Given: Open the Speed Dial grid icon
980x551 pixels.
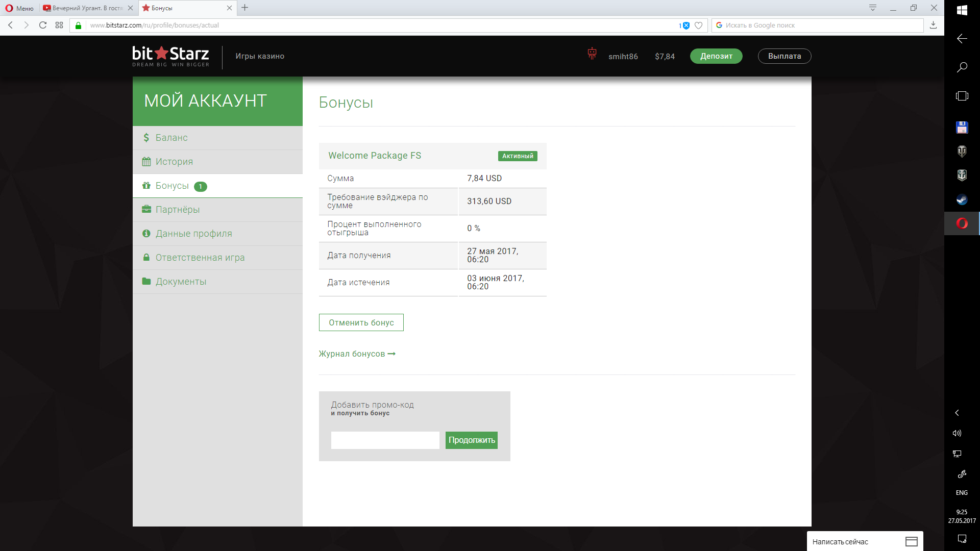Looking at the screenshot, I should click(x=59, y=25).
